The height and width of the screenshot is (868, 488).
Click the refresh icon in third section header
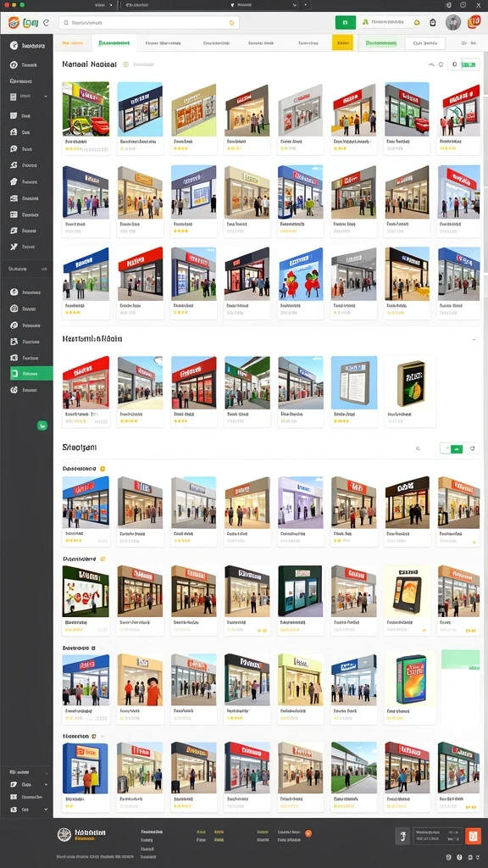click(x=472, y=449)
